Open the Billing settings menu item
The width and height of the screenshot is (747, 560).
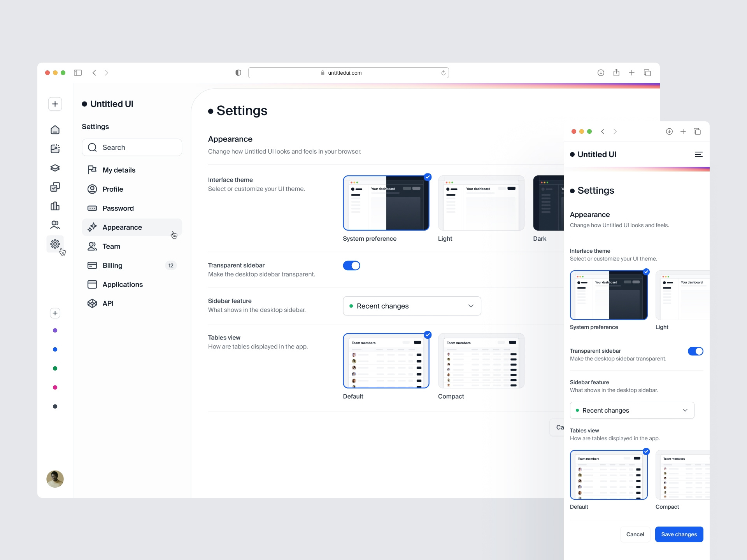click(x=112, y=265)
